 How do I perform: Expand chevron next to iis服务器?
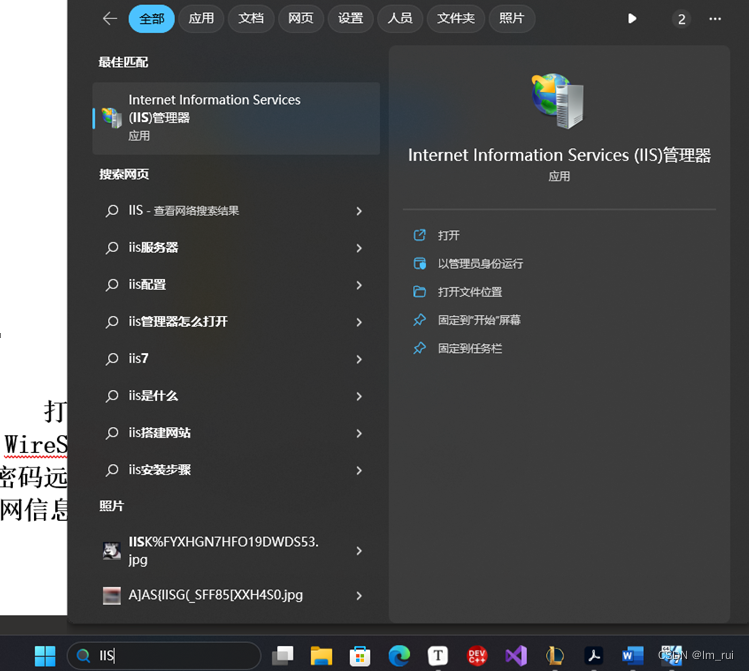(359, 248)
